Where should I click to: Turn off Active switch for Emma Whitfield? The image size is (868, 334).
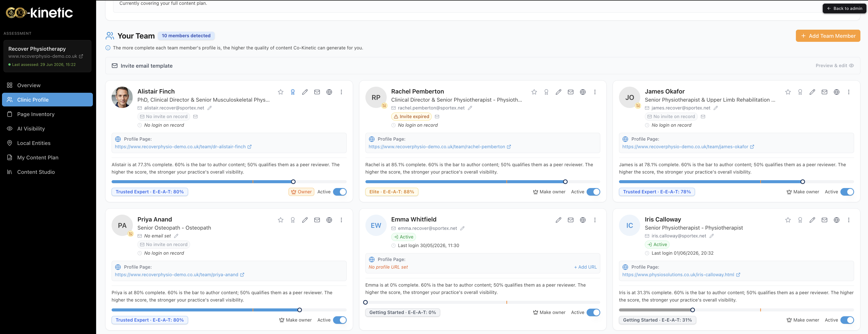pyautogui.click(x=593, y=312)
